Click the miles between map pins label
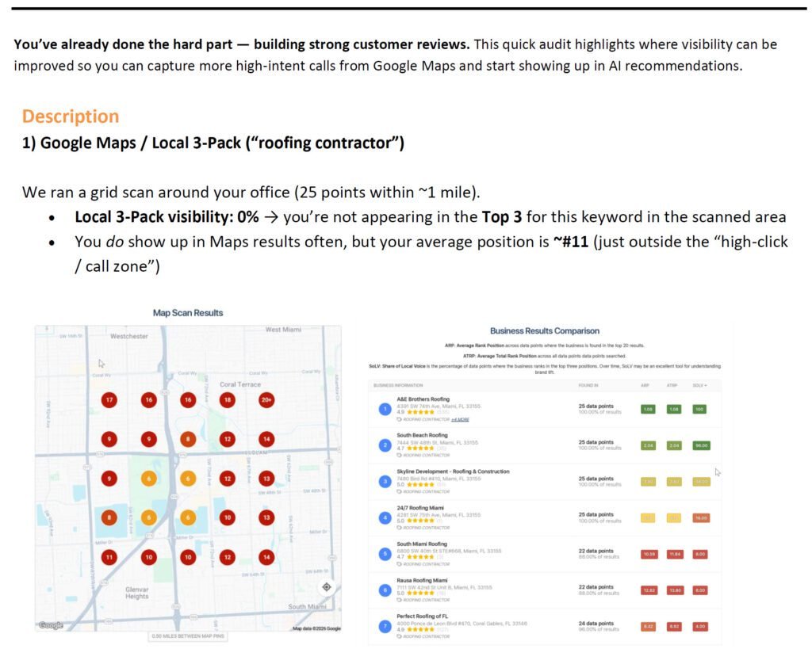The width and height of the screenshot is (812, 668). pos(188,636)
